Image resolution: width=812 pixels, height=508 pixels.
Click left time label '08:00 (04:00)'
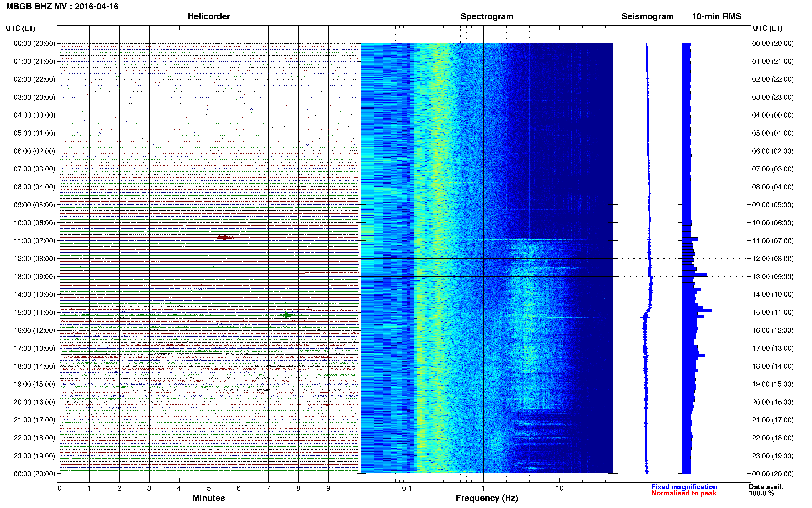(x=34, y=187)
